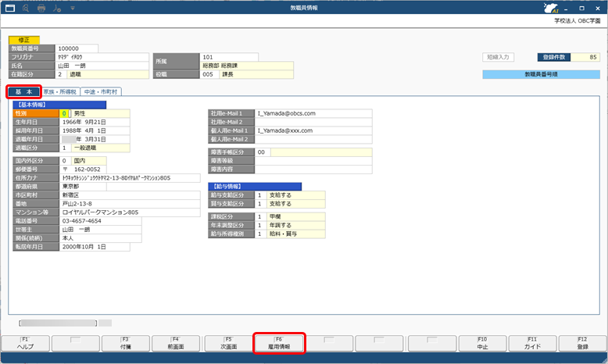Go to next screen with F5 次画面
The height and width of the screenshot is (364, 608).
click(x=227, y=343)
